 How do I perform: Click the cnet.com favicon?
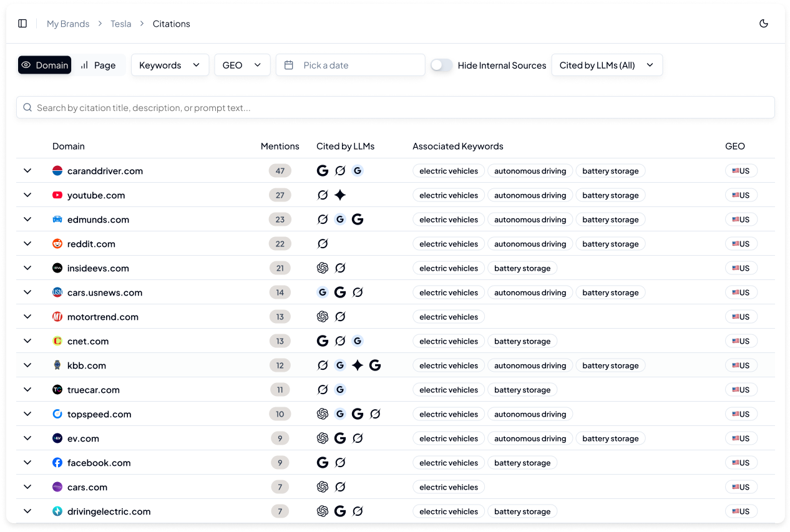(57, 341)
